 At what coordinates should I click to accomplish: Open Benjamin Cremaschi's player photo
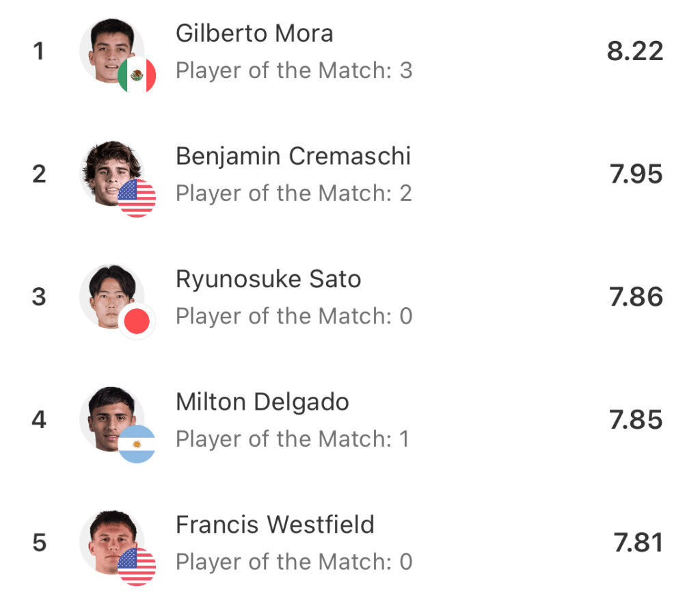pyautogui.click(x=109, y=171)
